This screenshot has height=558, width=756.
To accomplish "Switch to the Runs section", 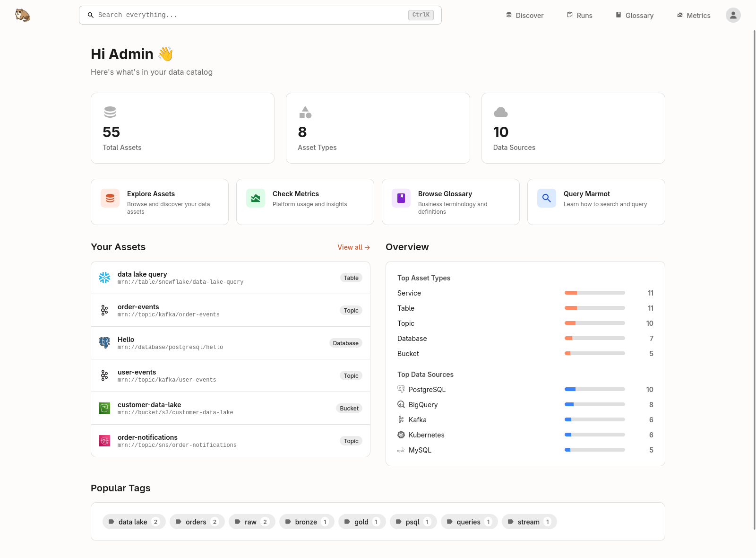I will pyautogui.click(x=580, y=15).
